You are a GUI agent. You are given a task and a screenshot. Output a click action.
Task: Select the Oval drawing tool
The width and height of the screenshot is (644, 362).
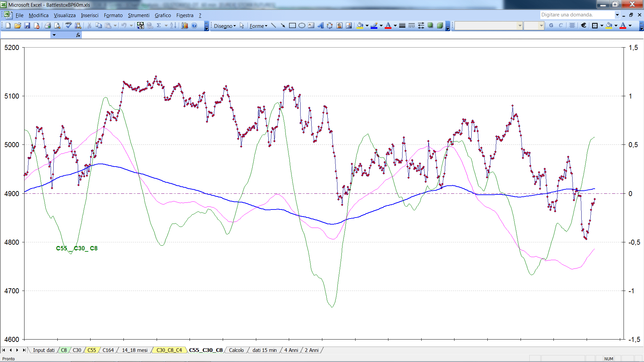(302, 25)
